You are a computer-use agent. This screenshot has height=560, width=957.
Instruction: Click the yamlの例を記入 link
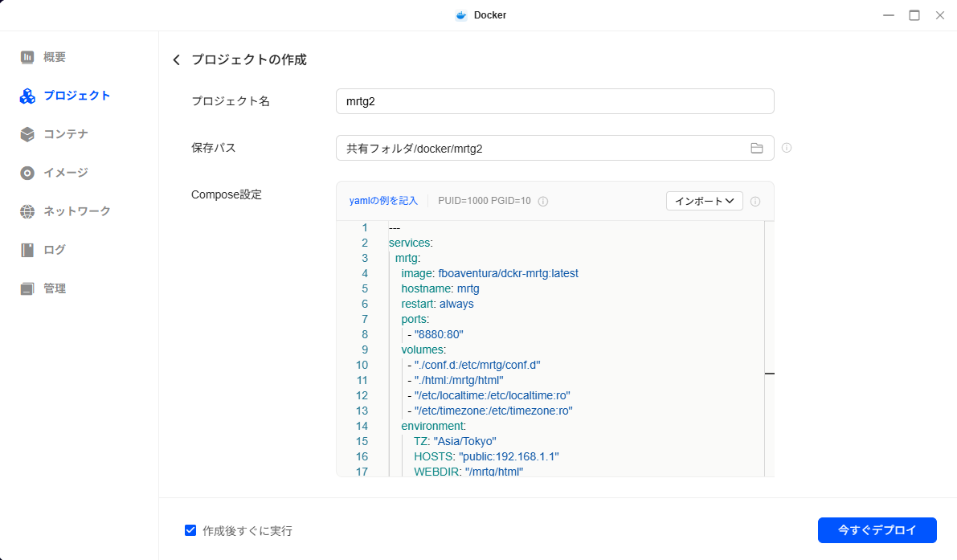(383, 201)
